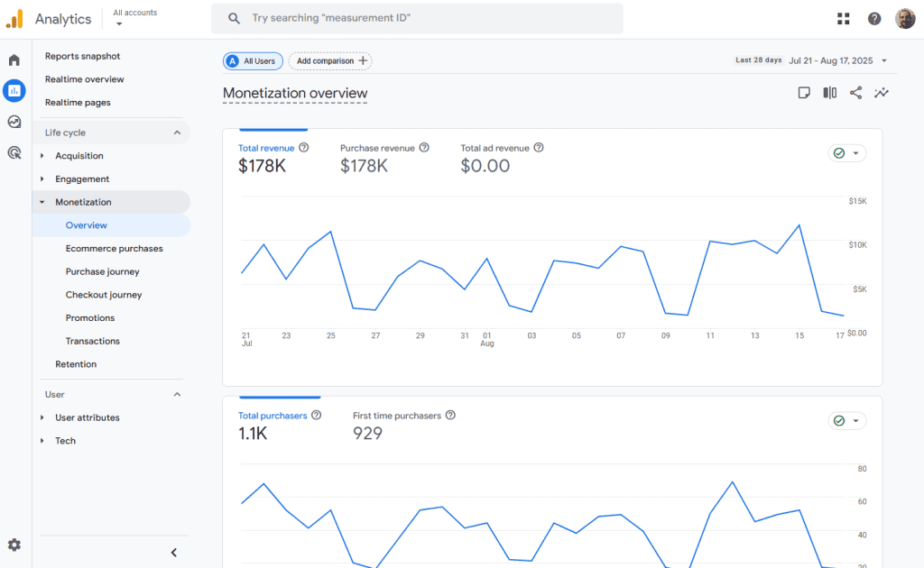Open the Advertising icon in left rail
The width and height of the screenshot is (924, 568).
pyautogui.click(x=14, y=152)
